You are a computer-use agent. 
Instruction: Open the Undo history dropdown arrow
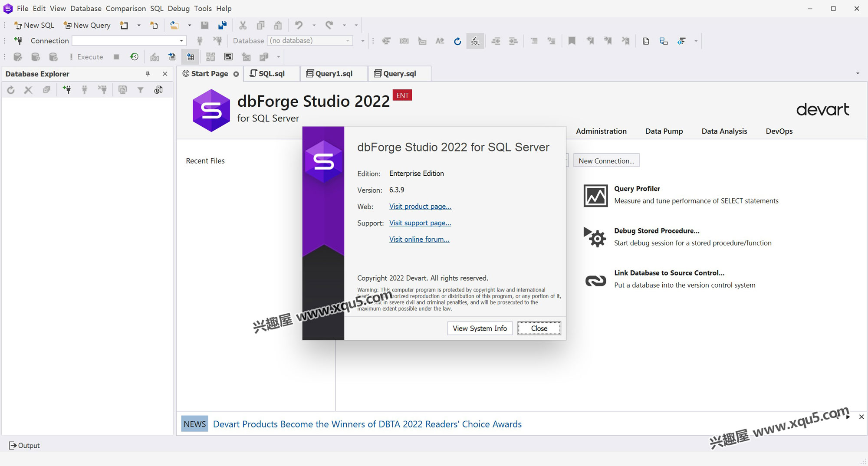(314, 25)
